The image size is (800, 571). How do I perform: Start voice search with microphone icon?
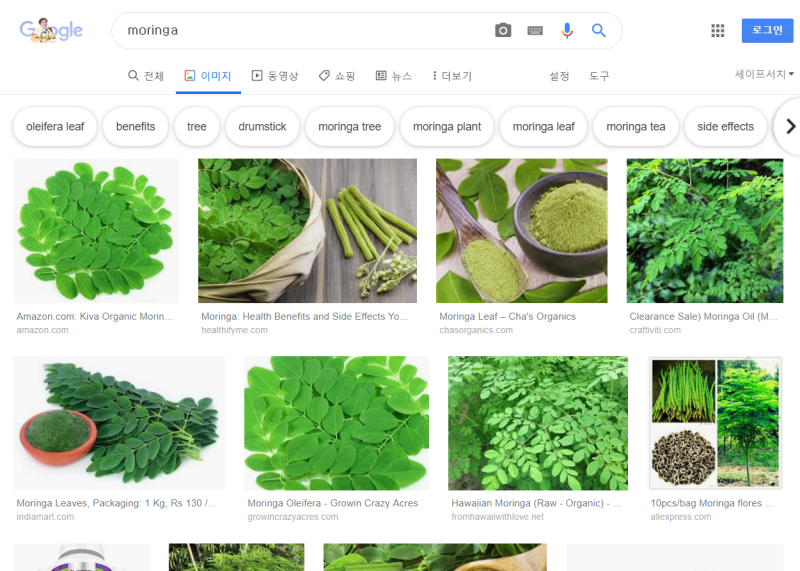567,31
